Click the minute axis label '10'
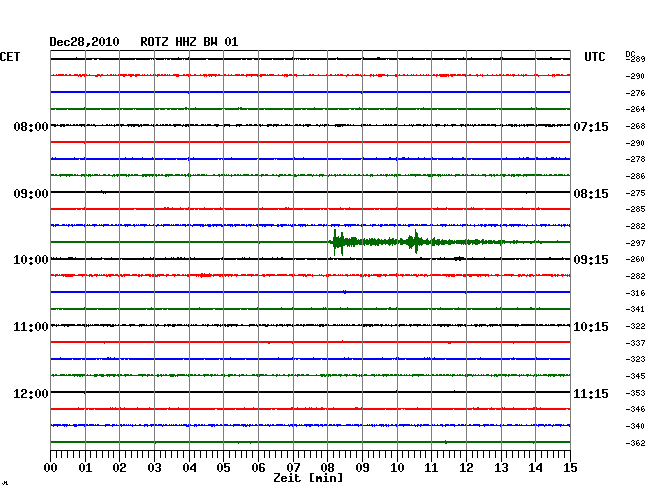 (x=397, y=468)
